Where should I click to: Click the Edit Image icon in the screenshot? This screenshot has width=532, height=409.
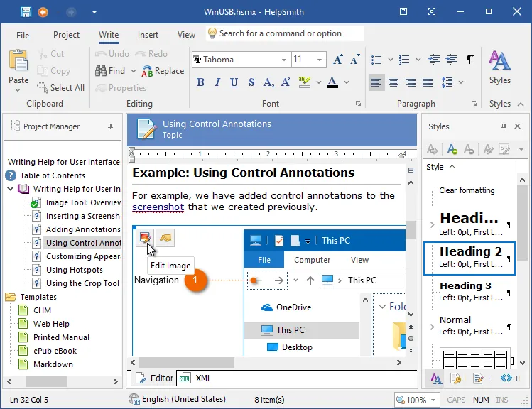145,238
